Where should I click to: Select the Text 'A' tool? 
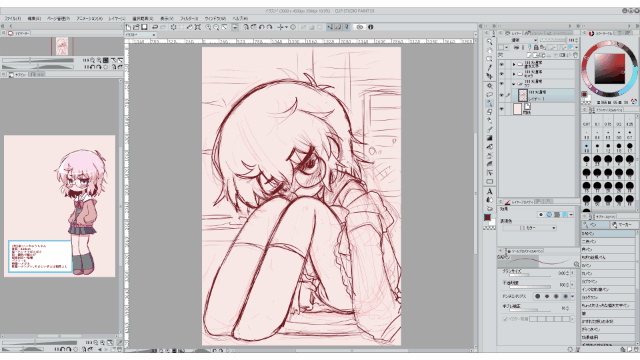coord(489,191)
